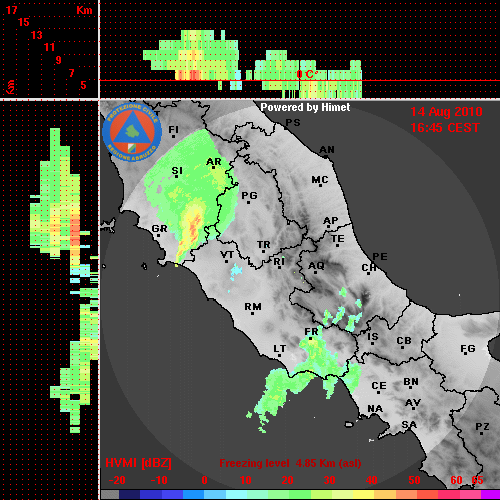Click the 17 km altitude scale label
The image size is (500, 500).
(x=11, y=10)
